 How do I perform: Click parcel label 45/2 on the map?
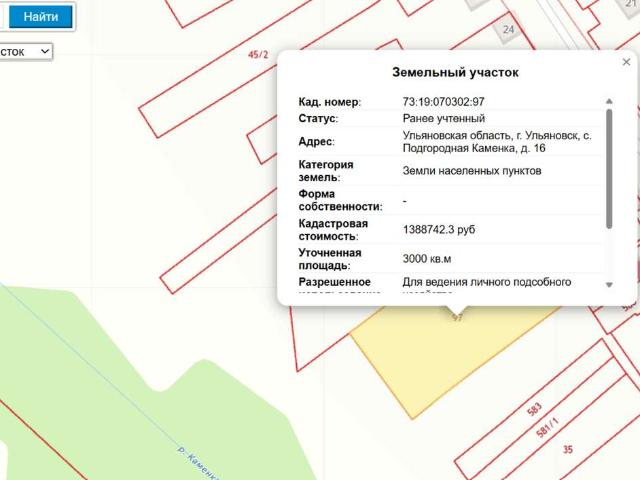click(258, 55)
